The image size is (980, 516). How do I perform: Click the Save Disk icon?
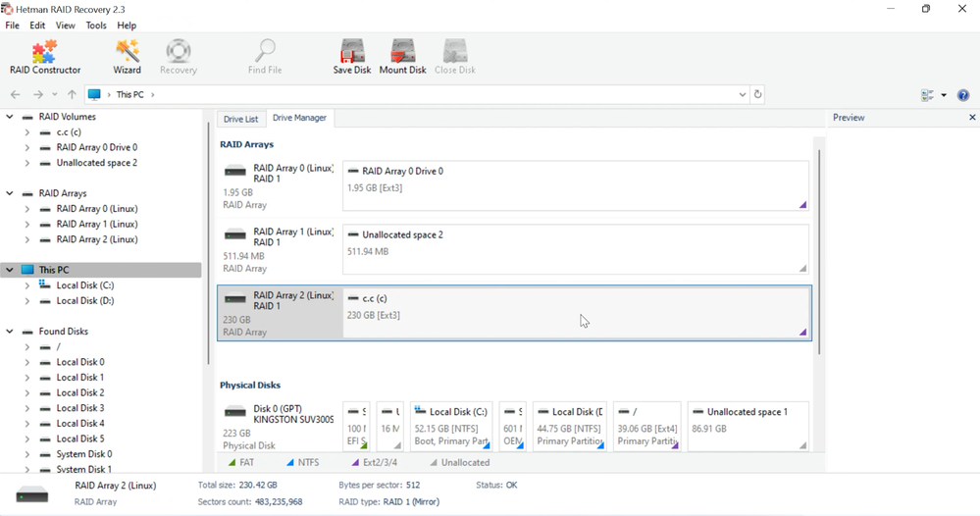(x=352, y=58)
